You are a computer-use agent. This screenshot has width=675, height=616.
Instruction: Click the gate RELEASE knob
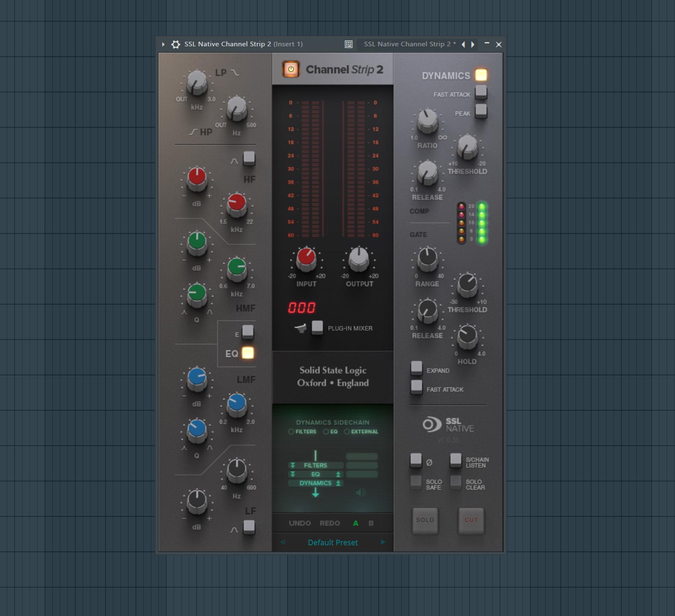click(427, 311)
